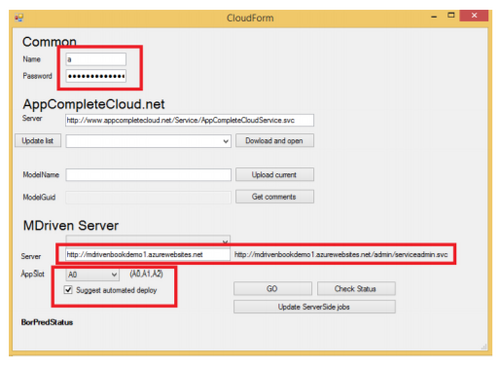The height and width of the screenshot is (366, 501).
Task: Focus the Password input field
Action: coord(96,76)
